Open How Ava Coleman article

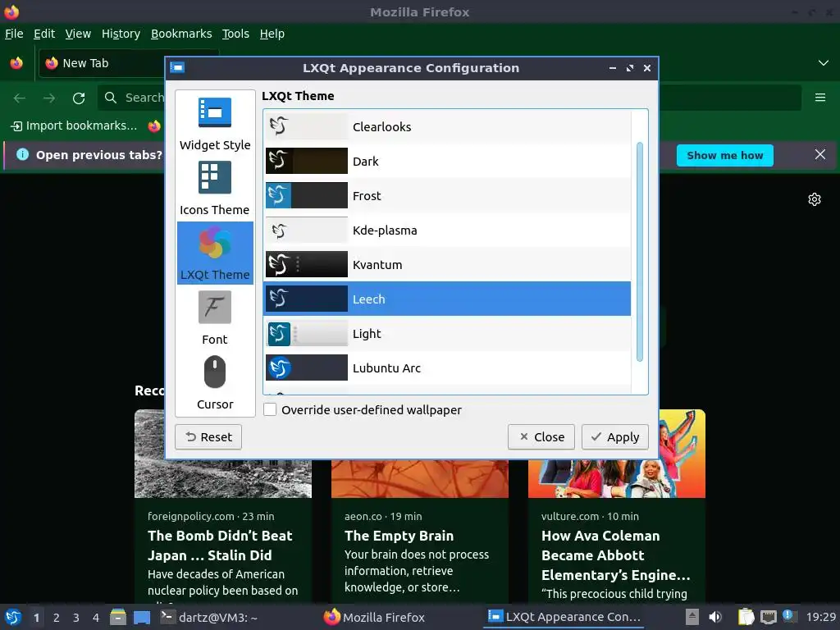(x=616, y=555)
